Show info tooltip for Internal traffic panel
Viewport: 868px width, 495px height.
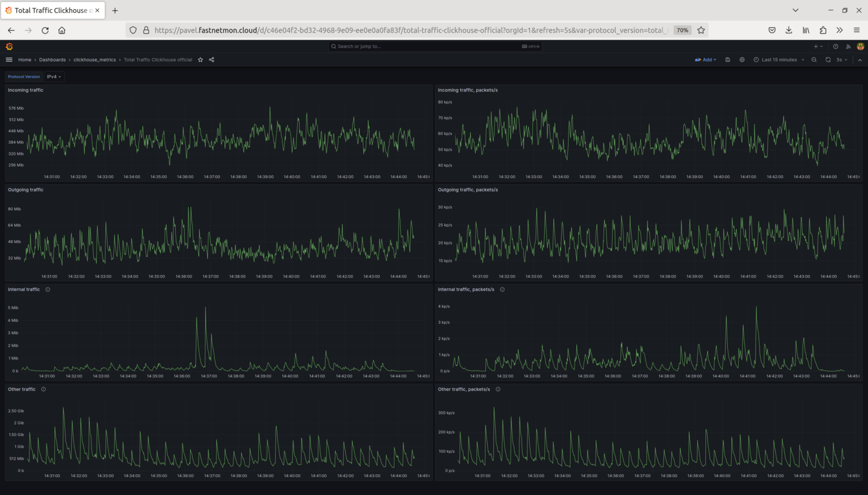click(47, 289)
